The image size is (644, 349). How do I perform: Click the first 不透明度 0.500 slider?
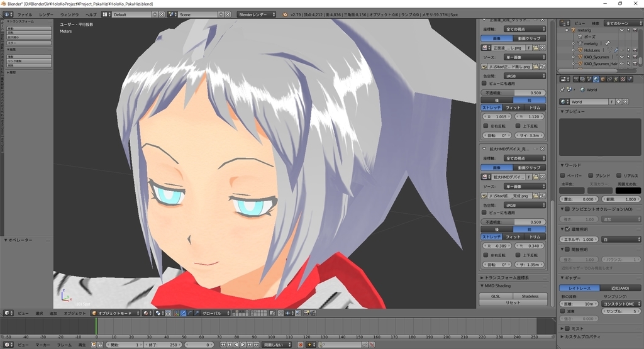513,93
